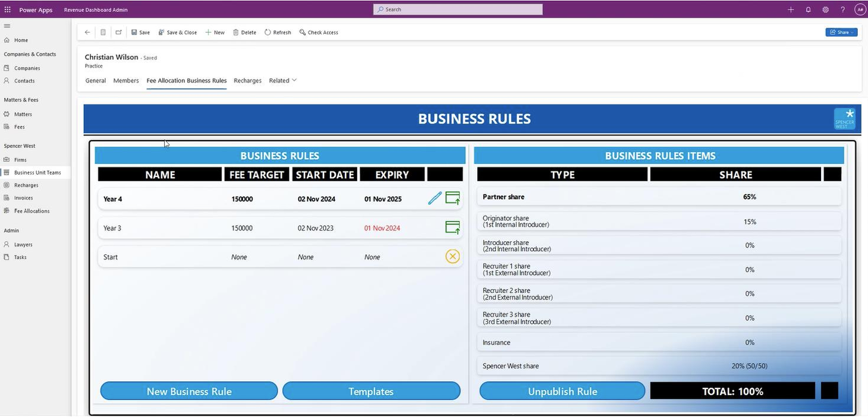Click in the top Search box
The height and width of the screenshot is (417, 868).
coord(458,10)
